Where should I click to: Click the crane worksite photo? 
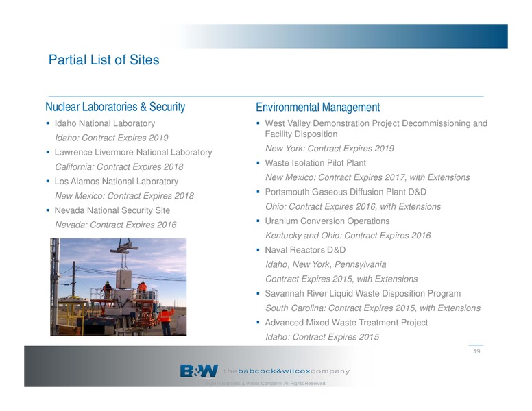(119, 287)
